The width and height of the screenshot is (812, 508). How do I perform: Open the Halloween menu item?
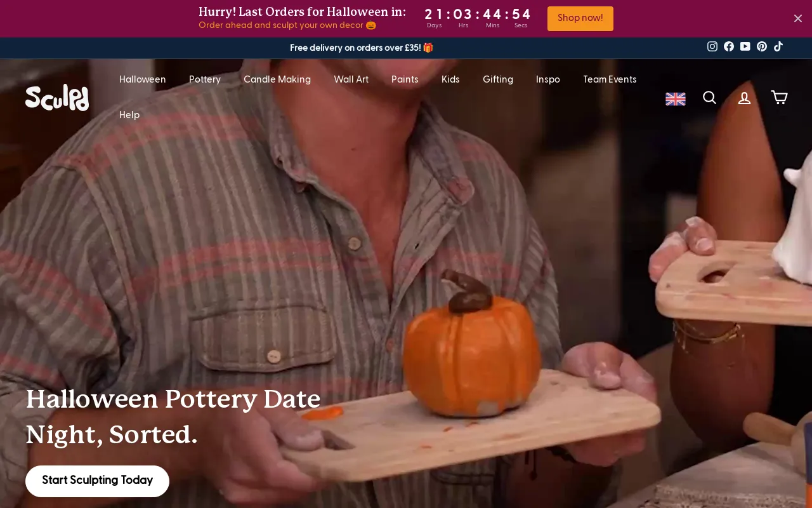click(143, 79)
